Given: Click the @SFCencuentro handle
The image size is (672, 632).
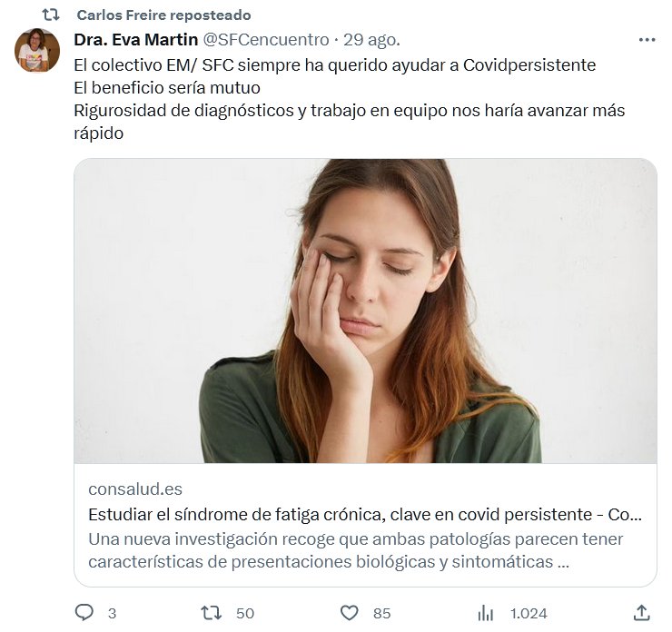Looking at the screenshot, I should pyautogui.click(x=265, y=40).
